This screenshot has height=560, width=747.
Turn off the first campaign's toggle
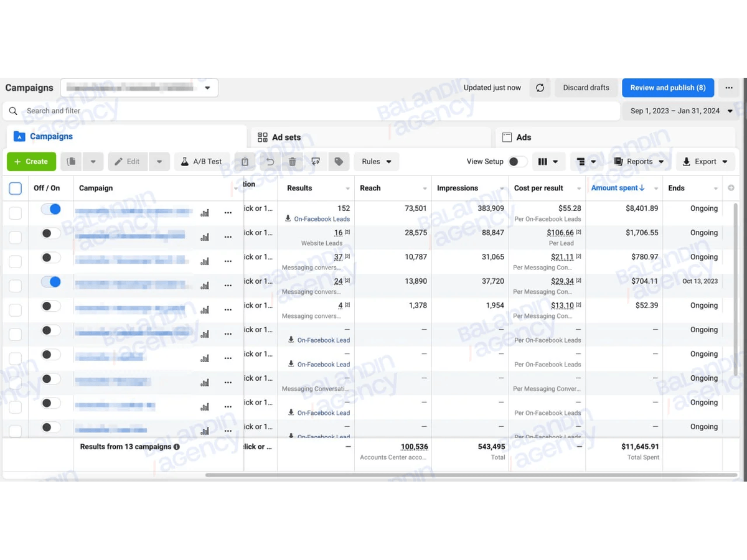pos(50,210)
